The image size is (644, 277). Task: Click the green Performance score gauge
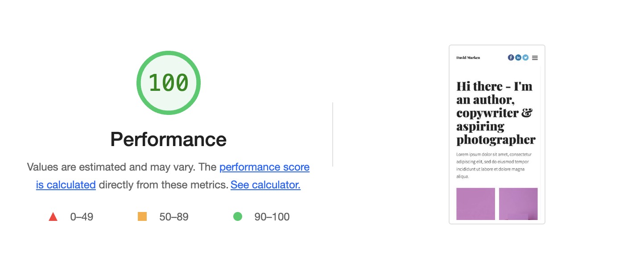tap(169, 83)
